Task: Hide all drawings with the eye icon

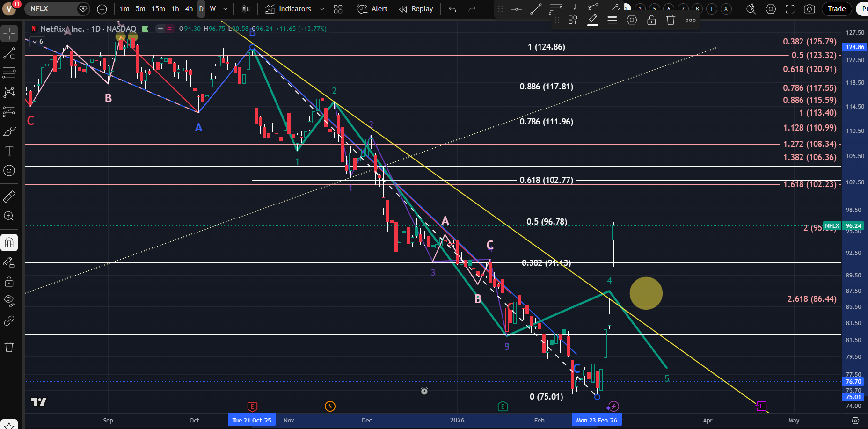Action: coord(9,300)
